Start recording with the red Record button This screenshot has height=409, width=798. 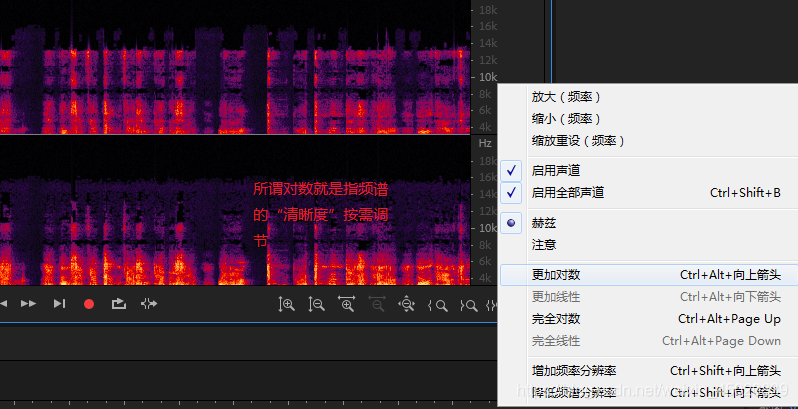click(x=89, y=304)
